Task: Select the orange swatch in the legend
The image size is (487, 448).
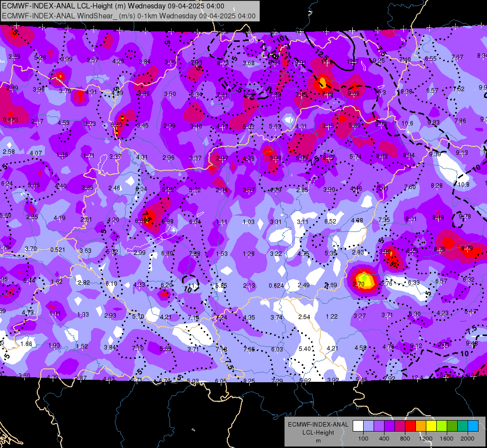Action: [421, 426]
